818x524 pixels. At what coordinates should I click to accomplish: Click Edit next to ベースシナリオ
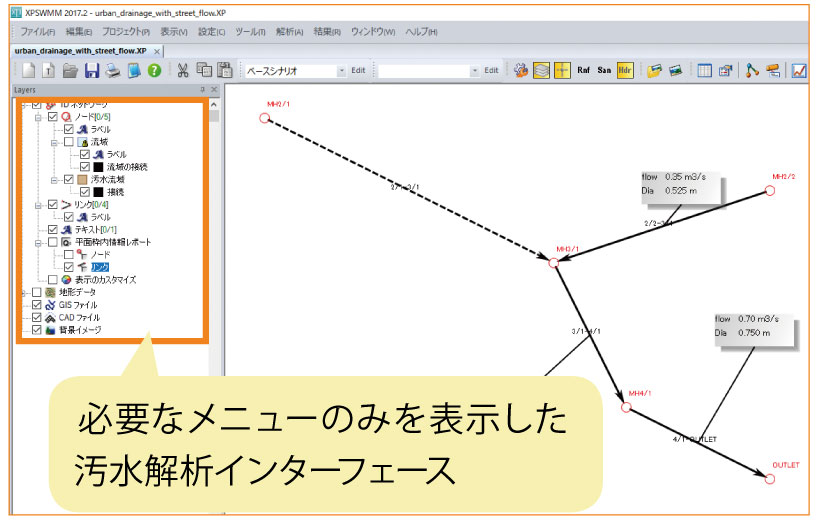(x=358, y=70)
